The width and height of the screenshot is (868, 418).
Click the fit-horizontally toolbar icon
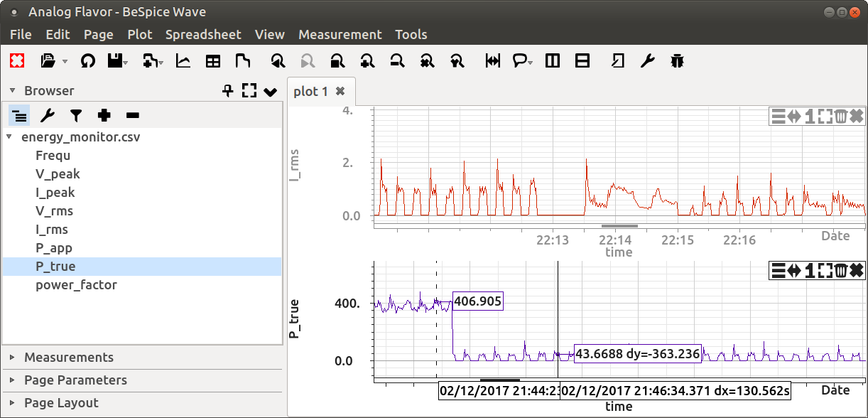point(491,61)
